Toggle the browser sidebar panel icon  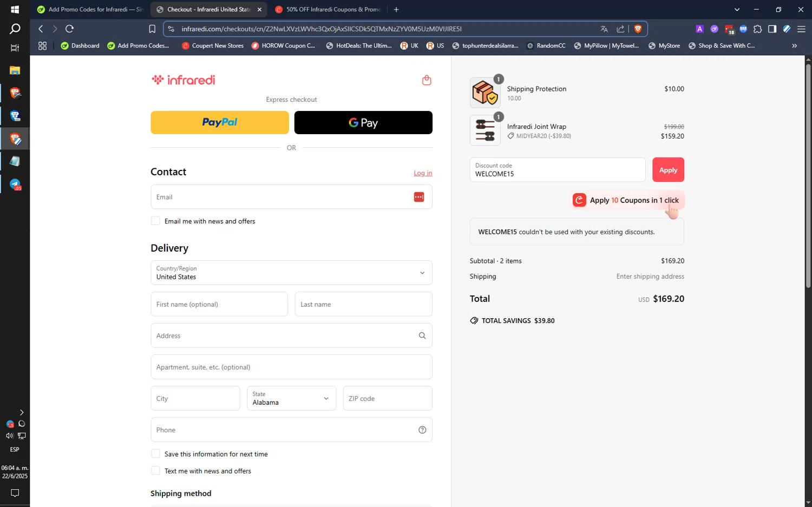point(772,29)
